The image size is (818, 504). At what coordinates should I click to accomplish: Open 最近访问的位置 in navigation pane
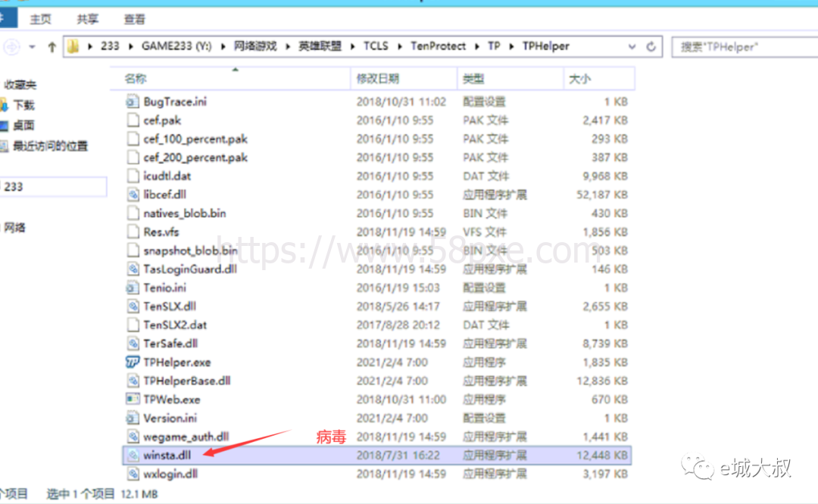tap(51, 146)
